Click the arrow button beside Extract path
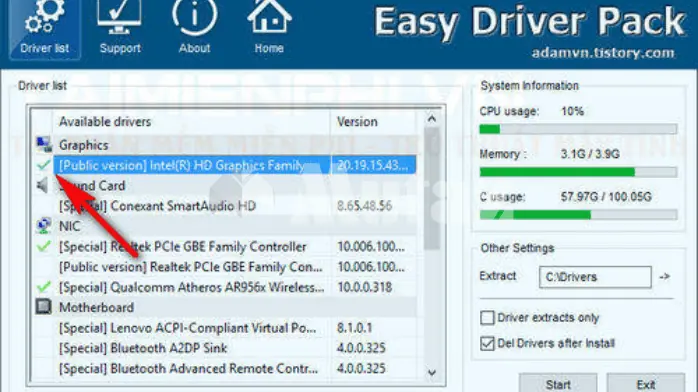 click(665, 277)
